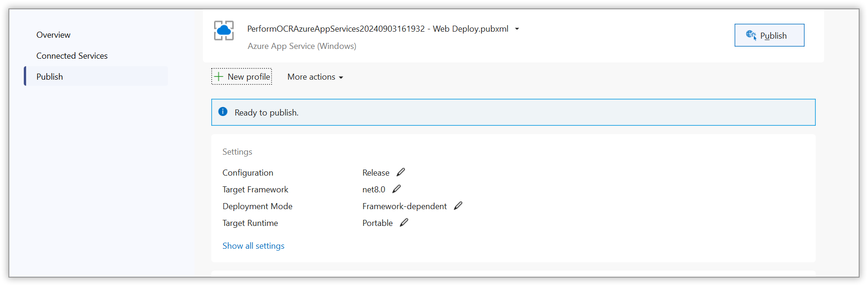Click pencil icon next to Framework-dependent
This screenshot has width=868, height=286.
pyautogui.click(x=458, y=206)
